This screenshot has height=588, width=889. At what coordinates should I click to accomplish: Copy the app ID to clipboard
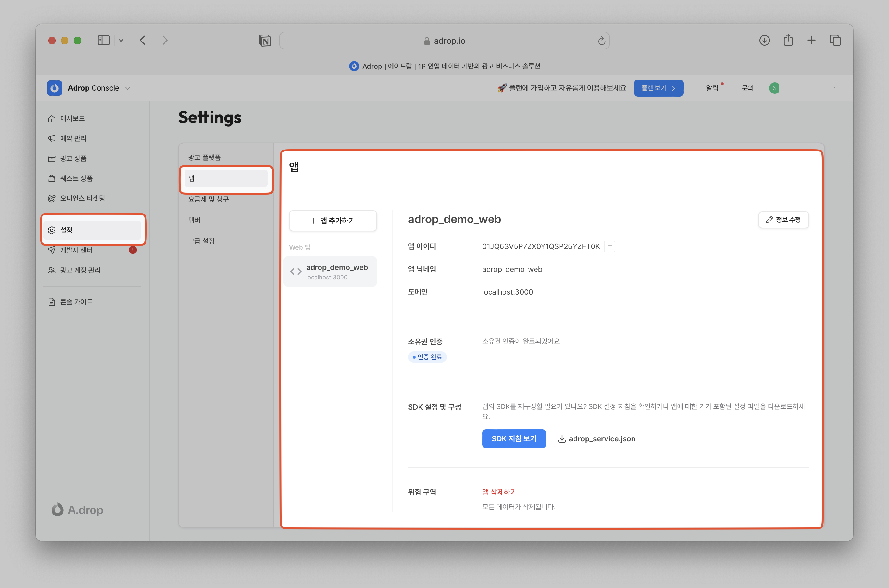(x=609, y=246)
